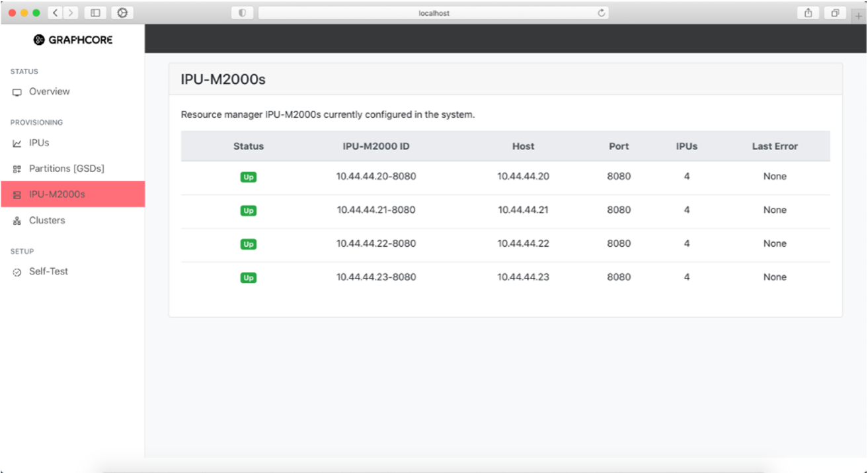868x473 pixels.
Task: Click the Self-Test check icon
Action: click(17, 273)
